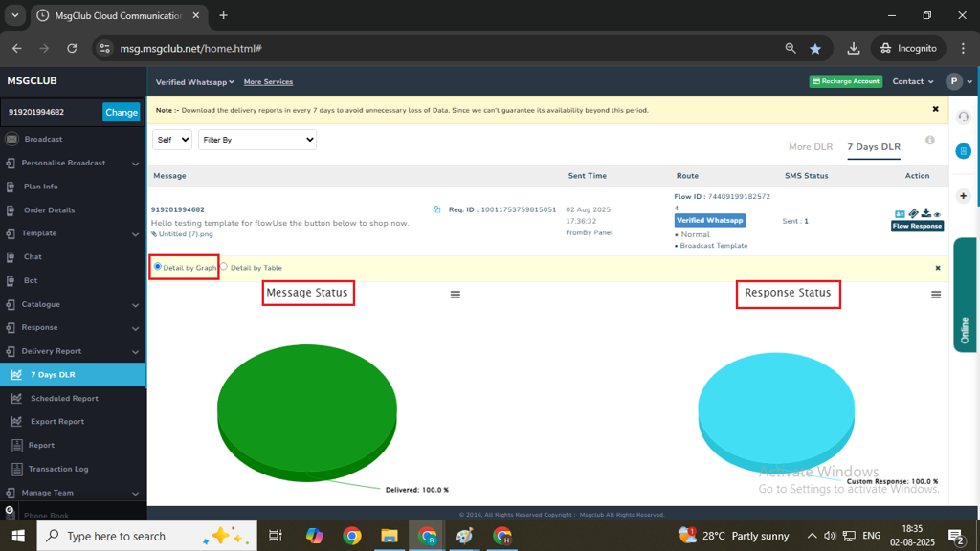Click the Recharge Account button
Viewport: 980px width, 551px height.
tap(846, 81)
